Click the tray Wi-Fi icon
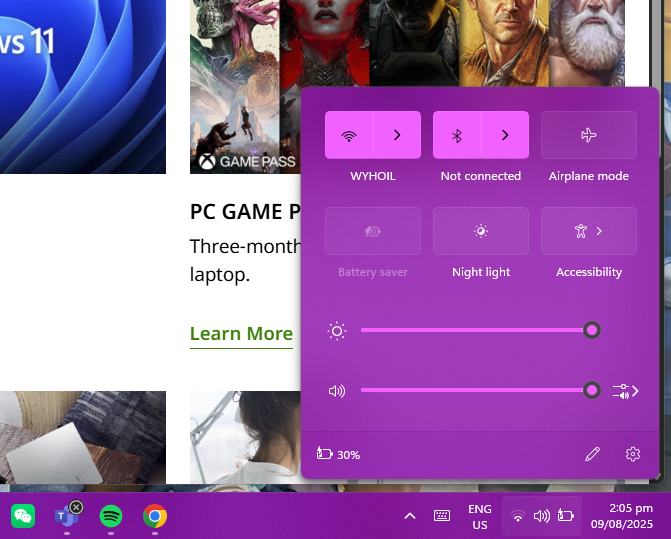The width and height of the screenshot is (671, 539). (x=518, y=516)
